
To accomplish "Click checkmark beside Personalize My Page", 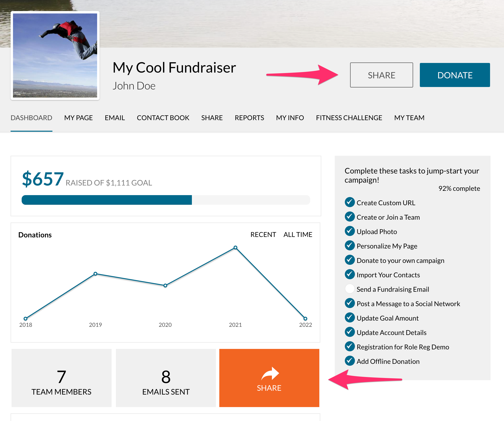I will tap(350, 246).
